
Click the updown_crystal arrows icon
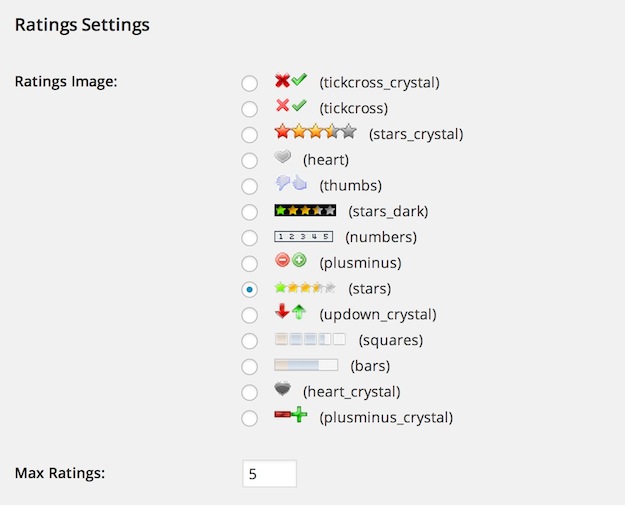tap(291, 312)
